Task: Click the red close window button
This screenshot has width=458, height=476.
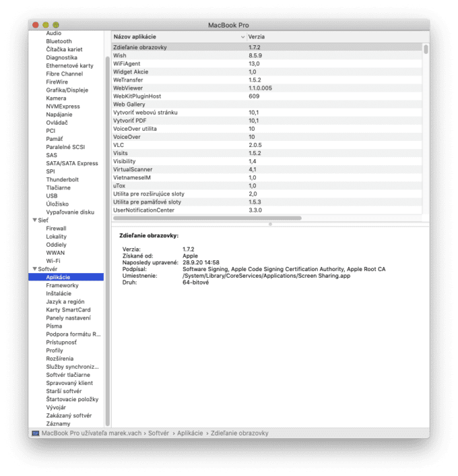Action: click(35, 25)
